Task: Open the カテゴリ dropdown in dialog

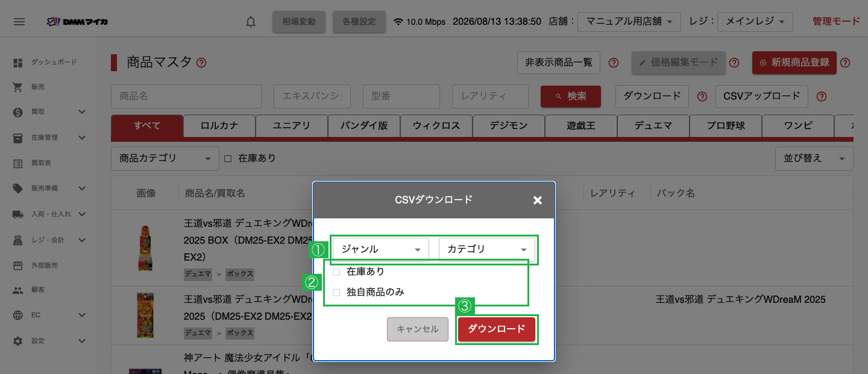Action: point(487,249)
